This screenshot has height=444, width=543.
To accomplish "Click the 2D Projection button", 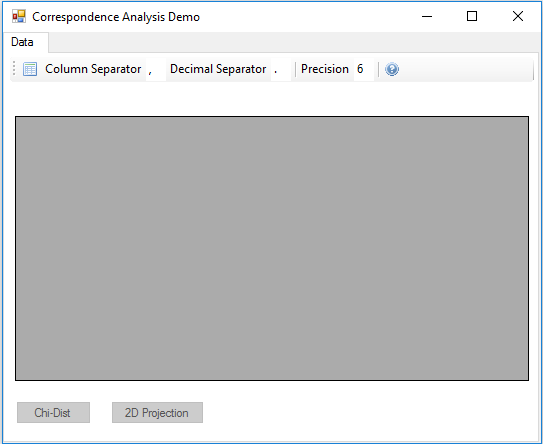I will pyautogui.click(x=157, y=412).
